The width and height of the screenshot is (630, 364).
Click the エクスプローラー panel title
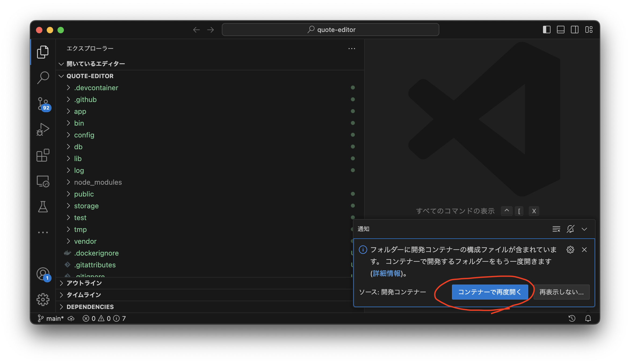[90, 49]
